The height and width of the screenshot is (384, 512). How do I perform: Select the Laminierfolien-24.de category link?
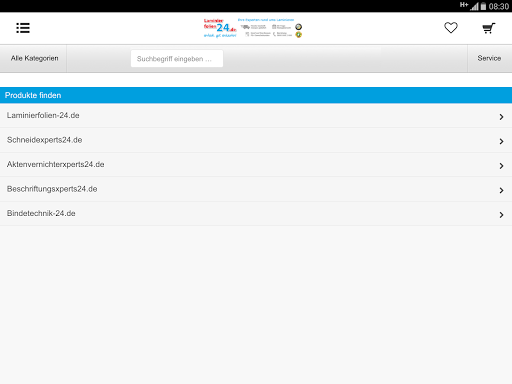(43, 115)
